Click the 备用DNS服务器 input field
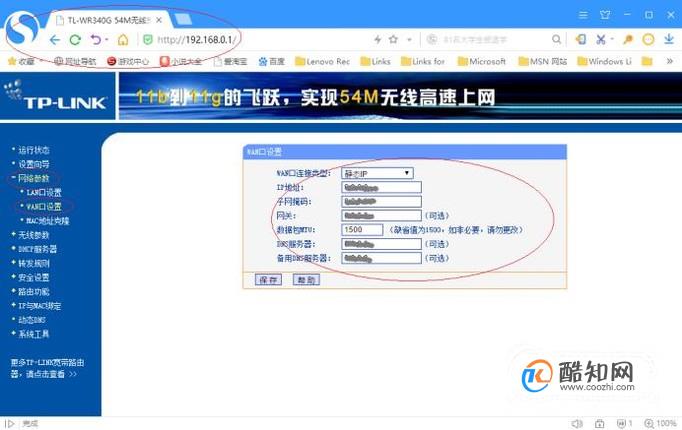682x430 pixels. pos(381,258)
